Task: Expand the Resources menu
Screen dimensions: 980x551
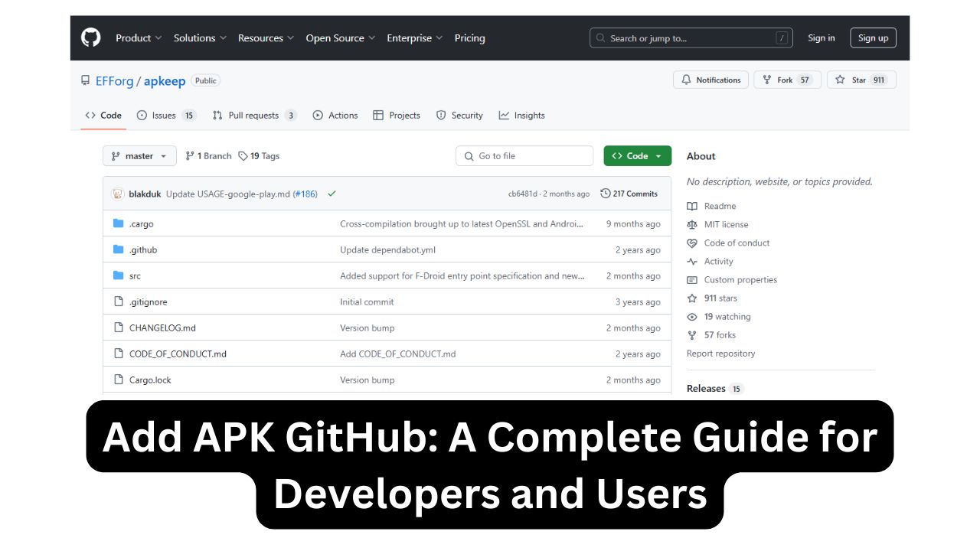Action: coord(266,37)
